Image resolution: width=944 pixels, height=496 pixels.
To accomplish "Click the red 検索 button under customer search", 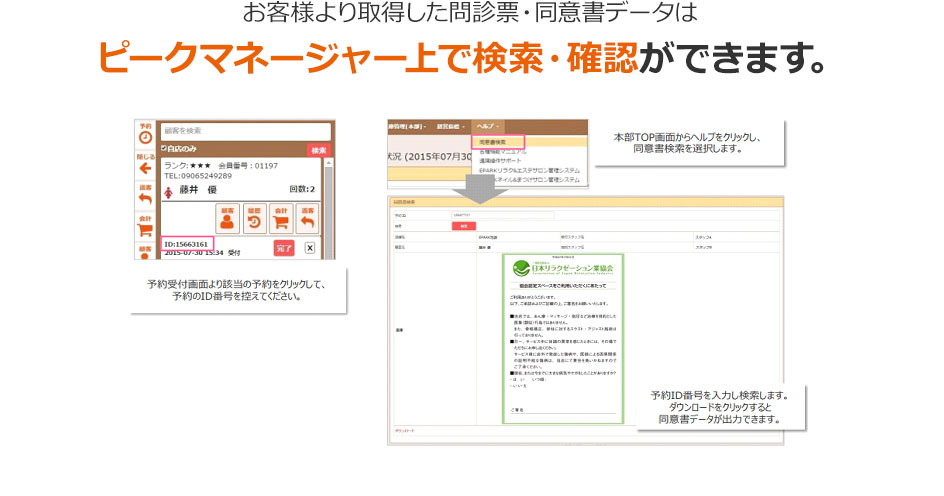I will (318, 150).
